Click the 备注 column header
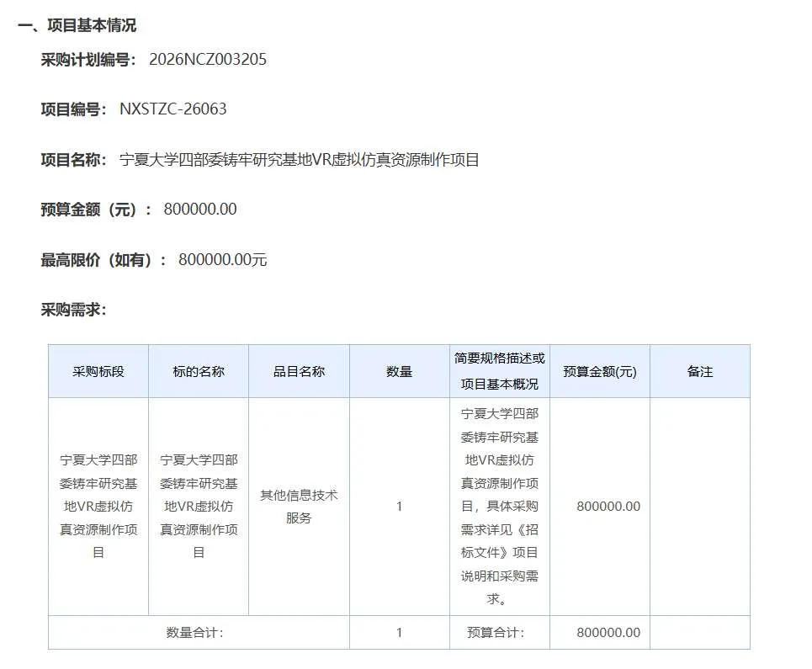 700,371
